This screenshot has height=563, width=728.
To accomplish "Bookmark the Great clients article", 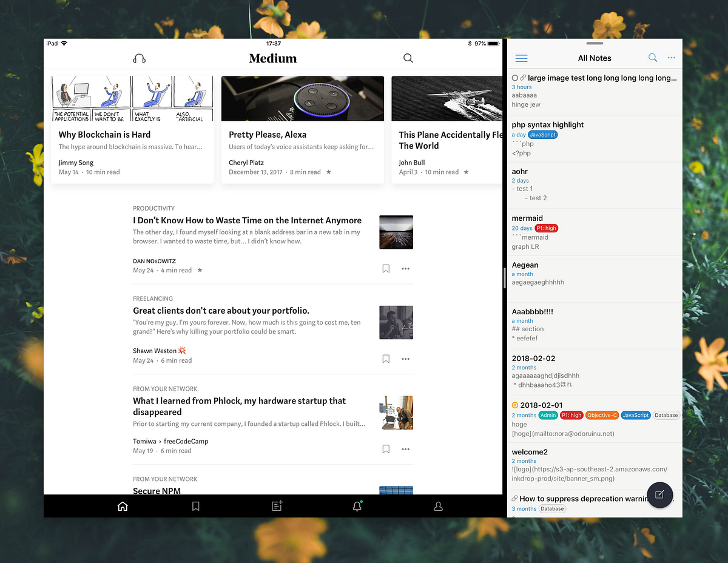I will coord(386,359).
